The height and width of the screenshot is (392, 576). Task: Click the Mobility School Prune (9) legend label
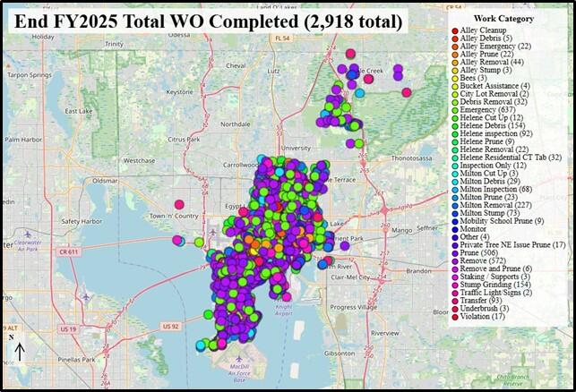click(x=502, y=221)
